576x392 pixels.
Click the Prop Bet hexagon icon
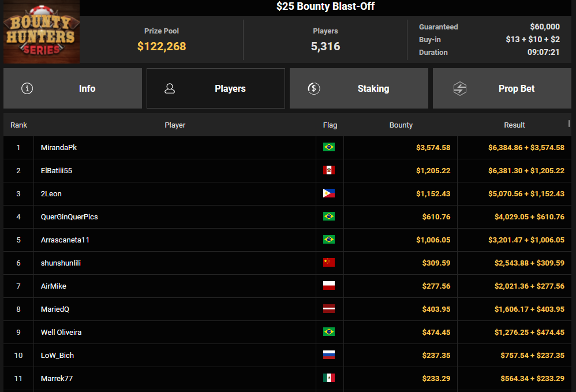click(459, 88)
